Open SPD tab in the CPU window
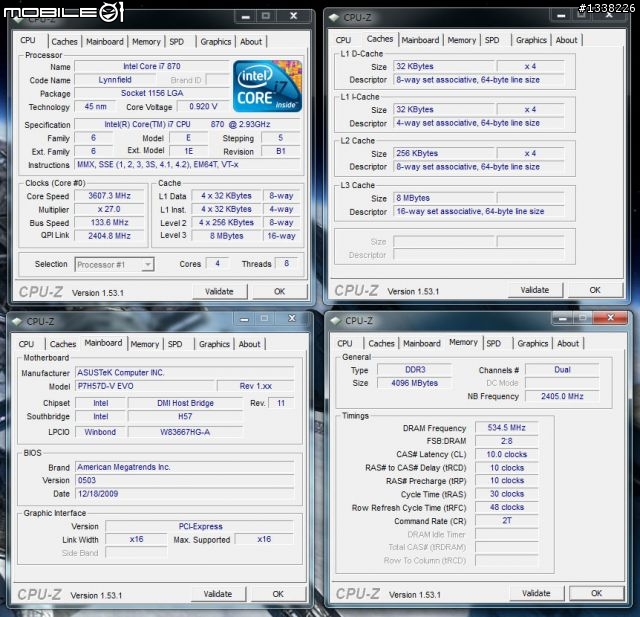This screenshot has height=617, width=640. click(176, 42)
